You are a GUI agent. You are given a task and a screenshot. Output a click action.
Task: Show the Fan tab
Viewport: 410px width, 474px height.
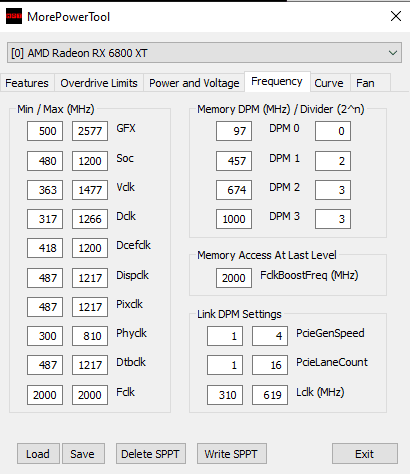coord(365,83)
